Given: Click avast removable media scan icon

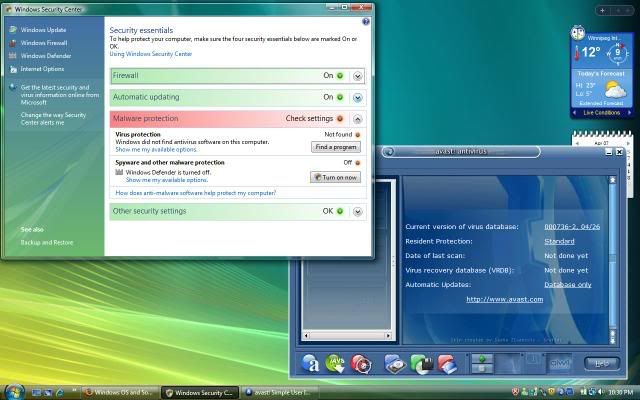Looking at the screenshot, I should [x=421, y=364].
